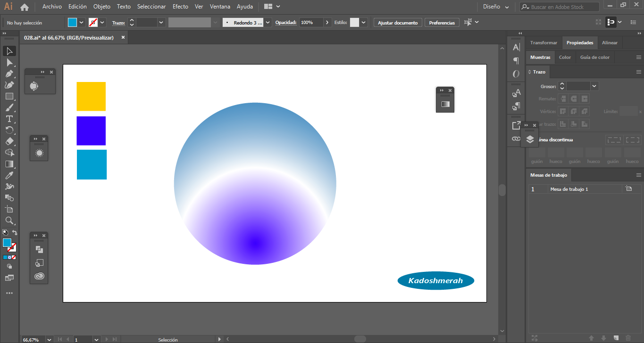
Task: Open the Links panel icon
Action: click(x=516, y=139)
